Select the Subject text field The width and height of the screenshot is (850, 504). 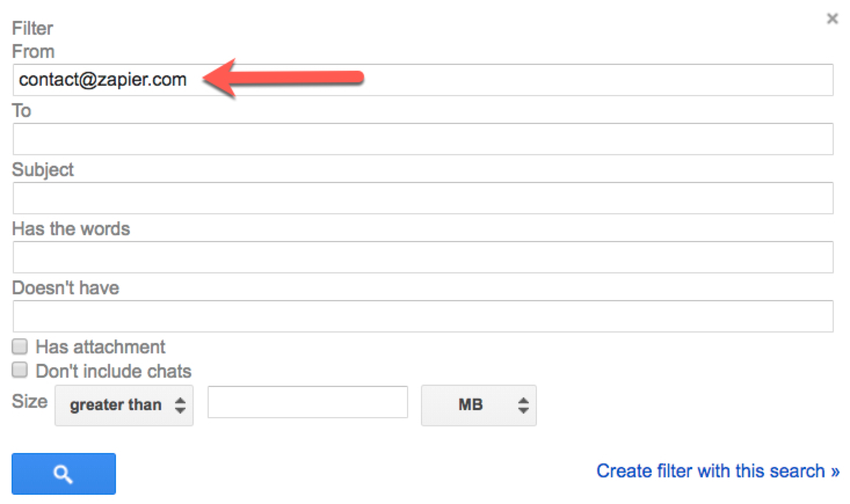coord(423,198)
